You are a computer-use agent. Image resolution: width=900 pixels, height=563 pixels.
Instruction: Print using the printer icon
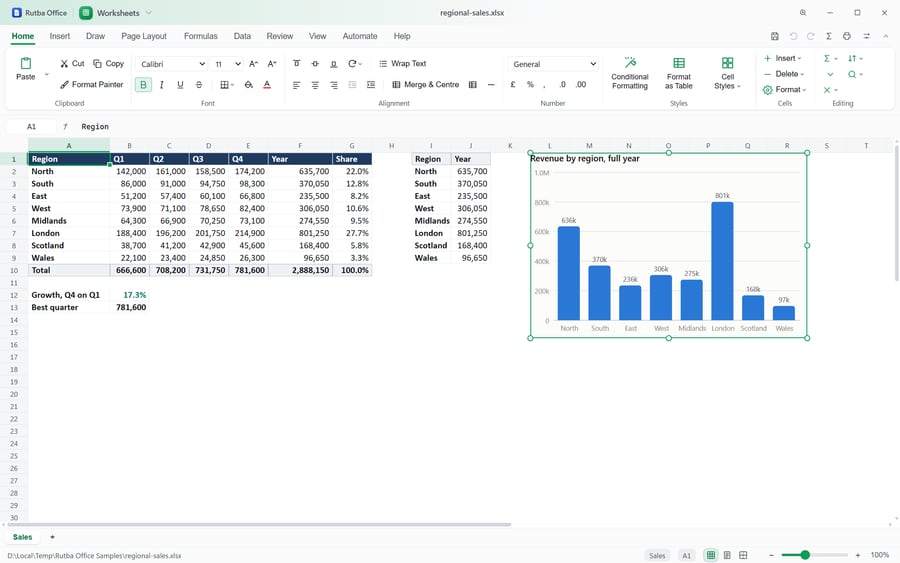click(x=847, y=36)
